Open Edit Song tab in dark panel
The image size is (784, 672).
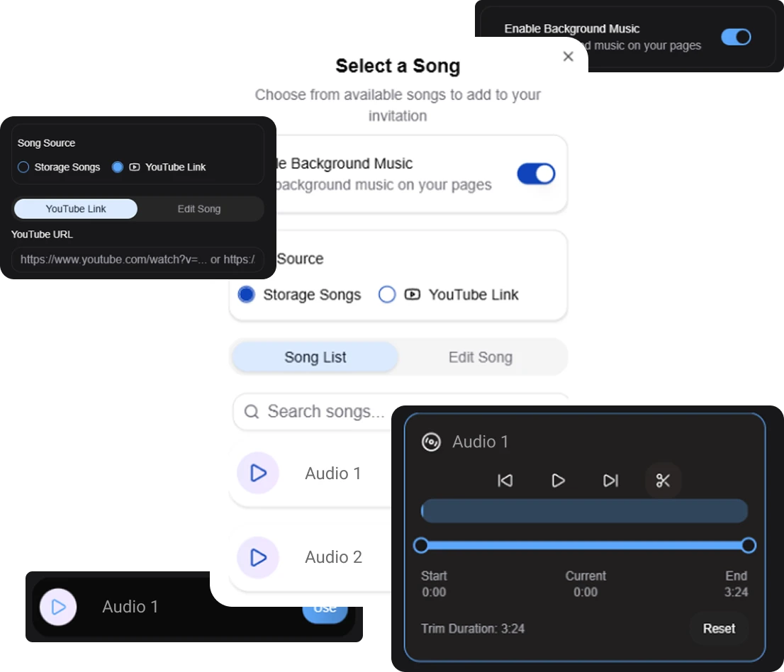coord(198,209)
